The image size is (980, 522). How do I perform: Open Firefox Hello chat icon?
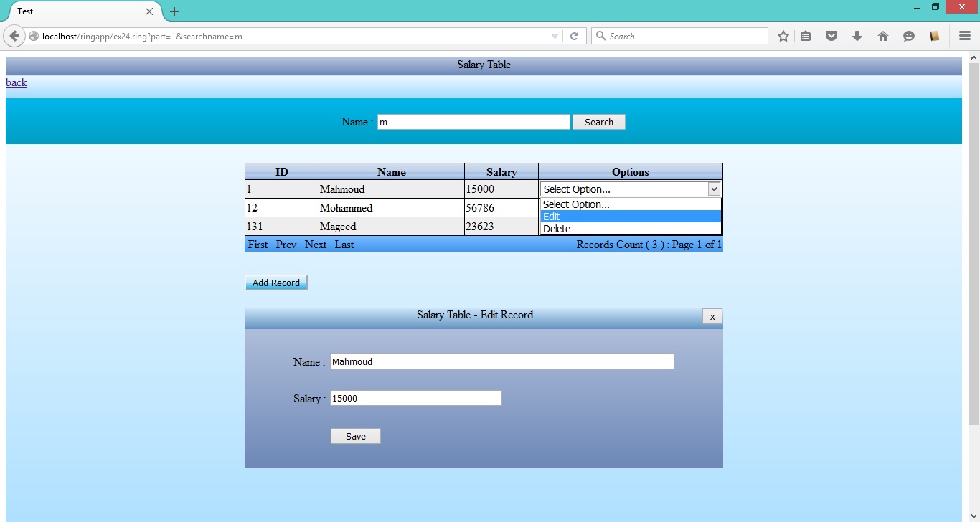click(909, 35)
